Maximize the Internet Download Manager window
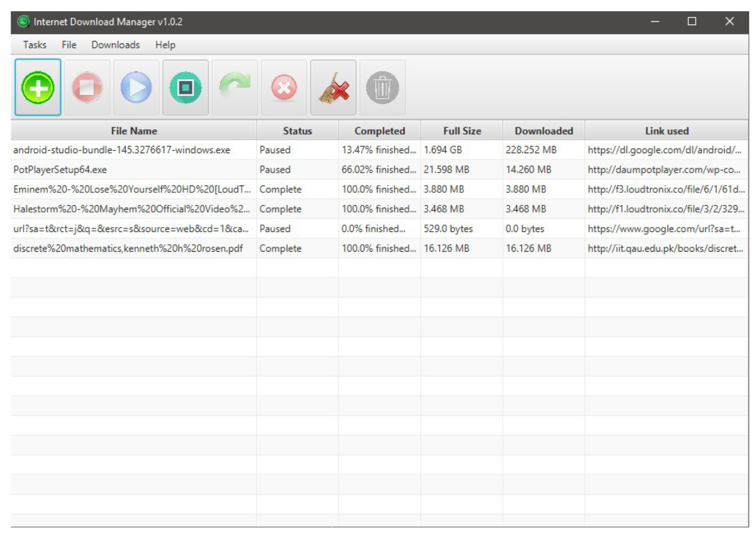The height and width of the screenshot is (539, 756). pos(692,21)
